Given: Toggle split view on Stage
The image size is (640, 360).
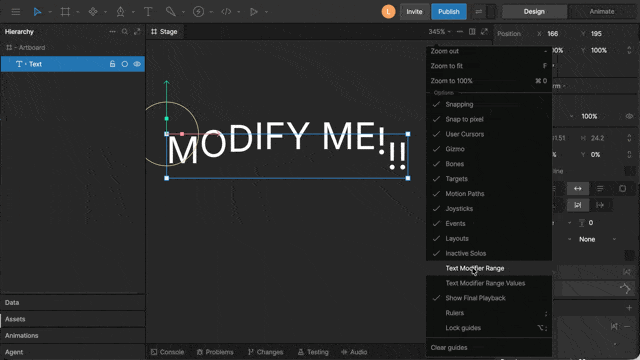Looking at the screenshot, I should 472,31.
